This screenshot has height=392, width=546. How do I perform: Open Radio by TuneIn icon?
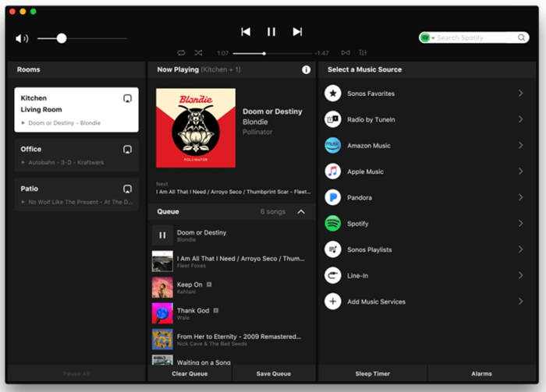coord(333,119)
